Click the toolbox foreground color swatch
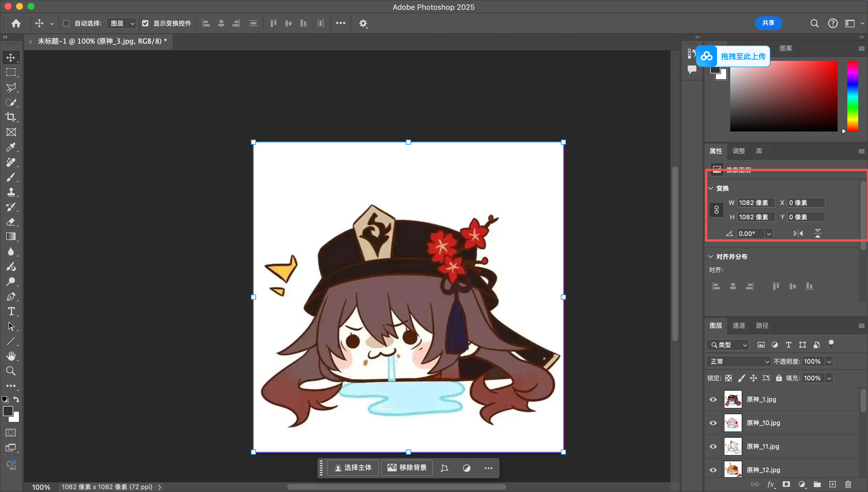The width and height of the screenshot is (868, 492). [x=8, y=411]
